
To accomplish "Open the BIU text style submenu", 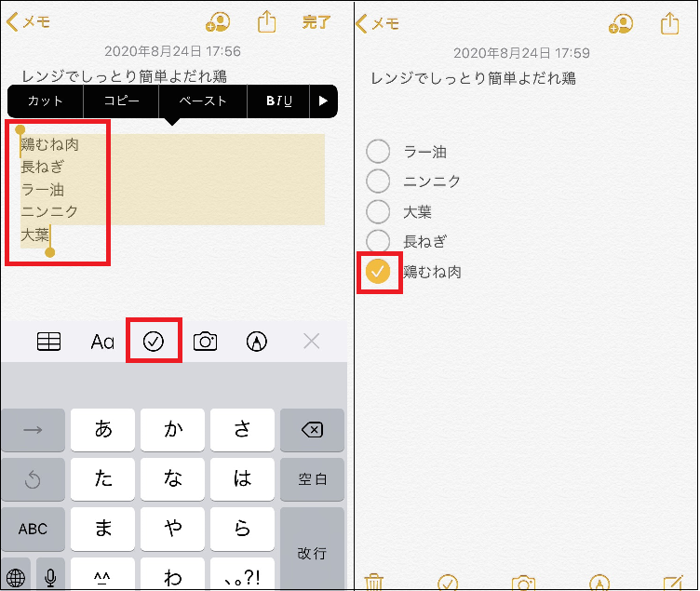I will [x=279, y=101].
